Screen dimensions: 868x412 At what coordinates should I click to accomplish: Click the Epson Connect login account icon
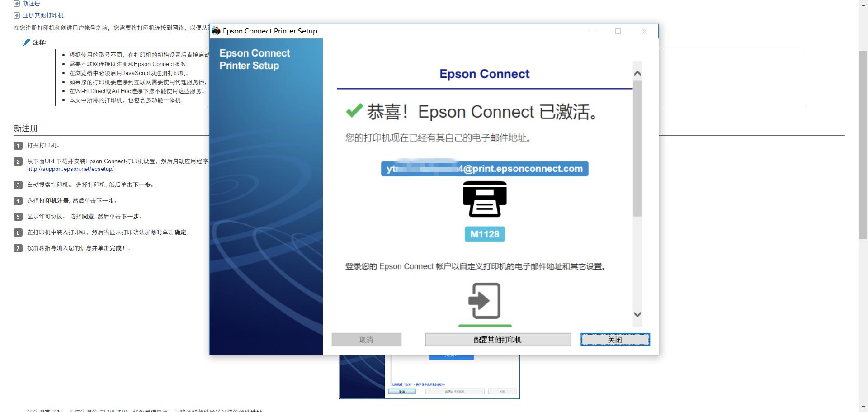pyautogui.click(x=485, y=301)
